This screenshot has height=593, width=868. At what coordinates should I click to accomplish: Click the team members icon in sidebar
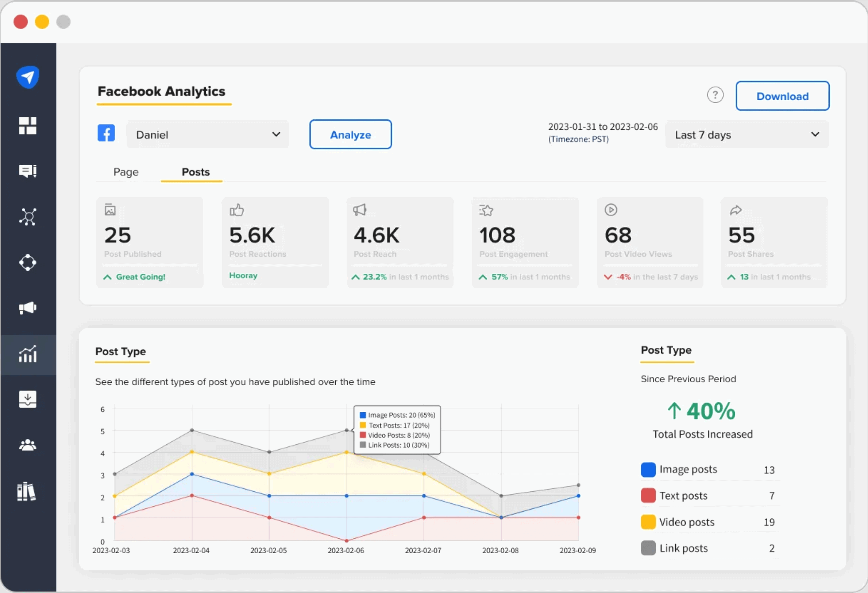pos(28,444)
